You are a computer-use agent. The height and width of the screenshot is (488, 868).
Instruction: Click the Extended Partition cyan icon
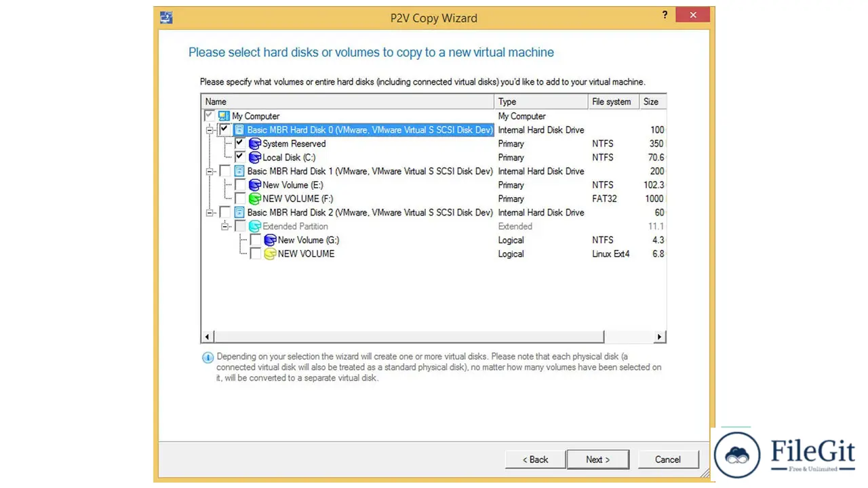click(x=254, y=226)
